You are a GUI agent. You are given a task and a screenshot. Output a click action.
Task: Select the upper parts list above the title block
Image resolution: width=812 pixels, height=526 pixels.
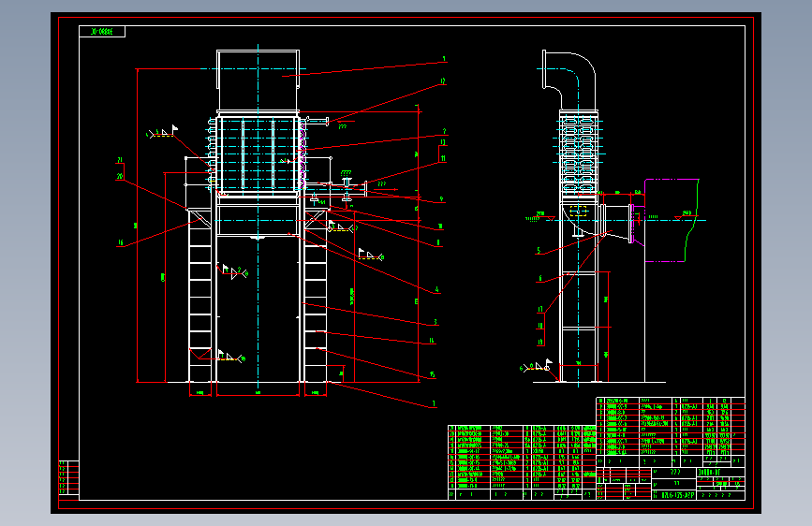point(671,431)
